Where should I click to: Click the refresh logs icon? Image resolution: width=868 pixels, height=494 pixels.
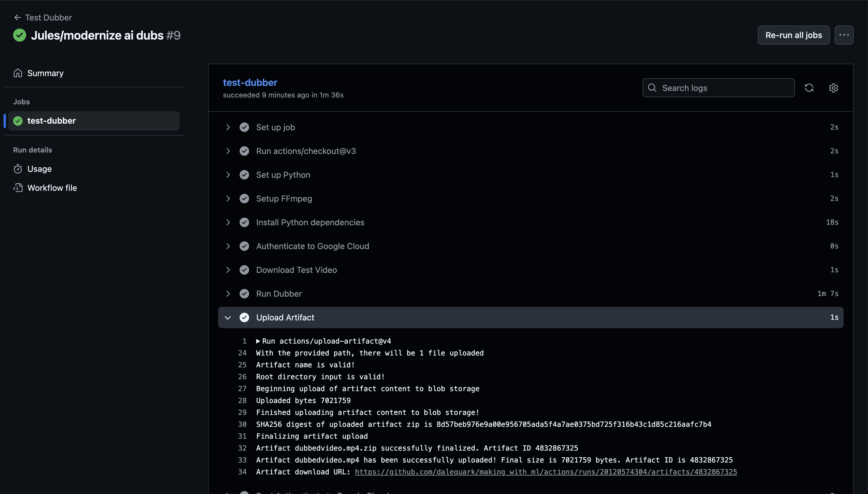(x=809, y=88)
